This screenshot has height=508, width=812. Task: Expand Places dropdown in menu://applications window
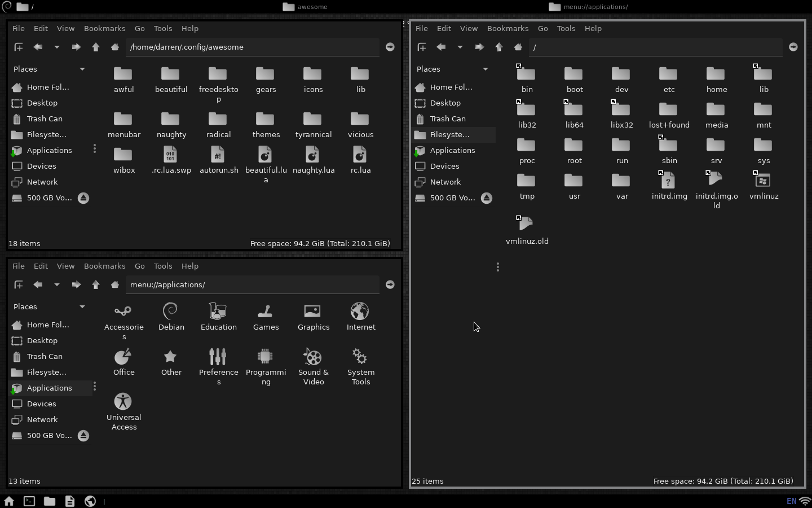(82, 306)
